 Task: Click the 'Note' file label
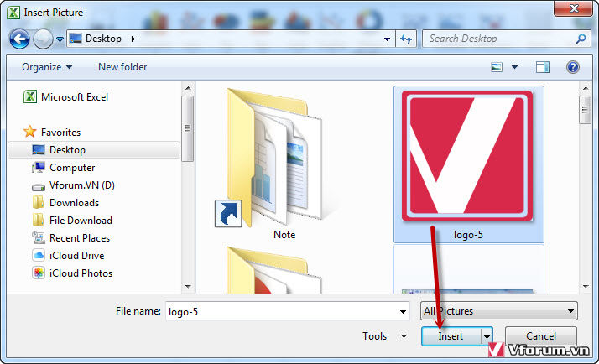[x=284, y=235]
